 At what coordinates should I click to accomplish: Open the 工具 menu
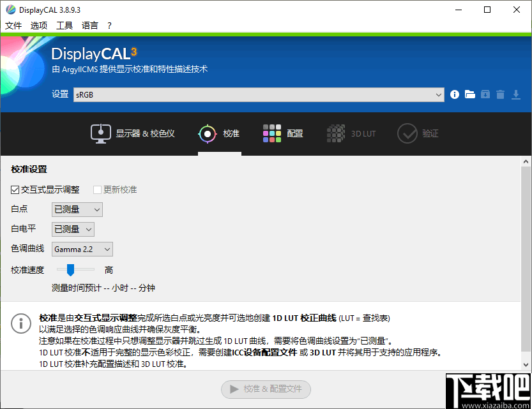64,26
